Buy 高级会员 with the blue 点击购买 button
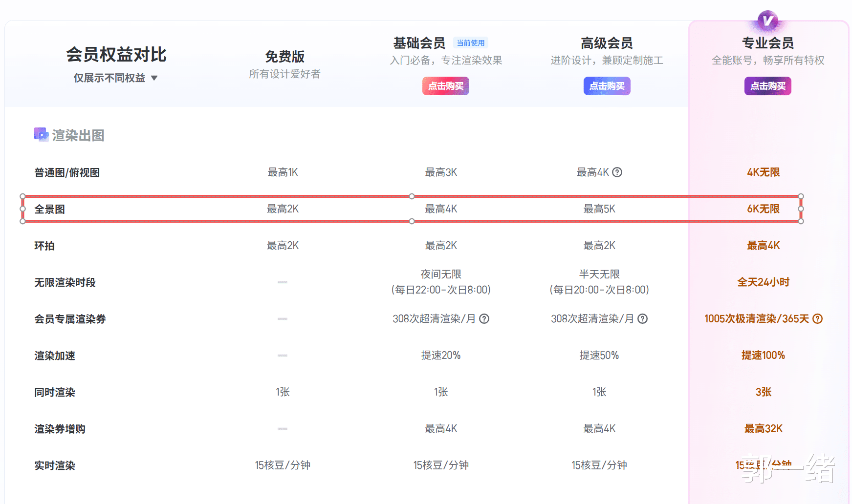Image resolution: width=852 pixels, height=504 pixels. (607, 86)
